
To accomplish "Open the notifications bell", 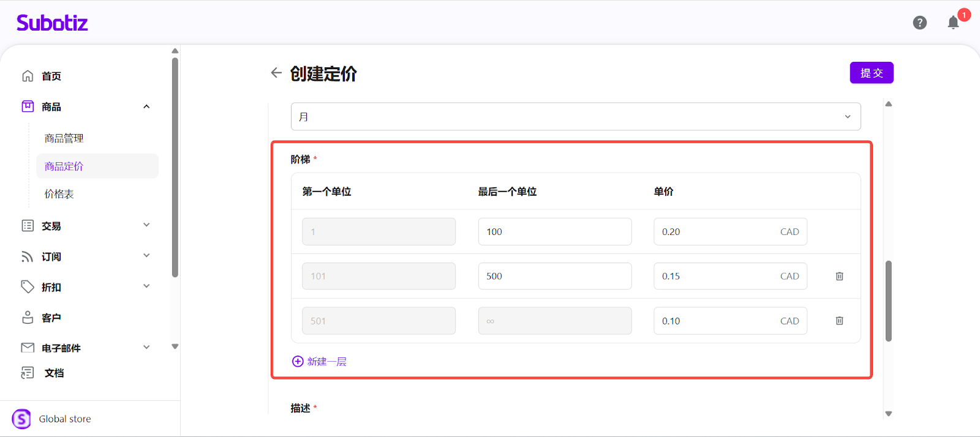I will tap(953, 23).
